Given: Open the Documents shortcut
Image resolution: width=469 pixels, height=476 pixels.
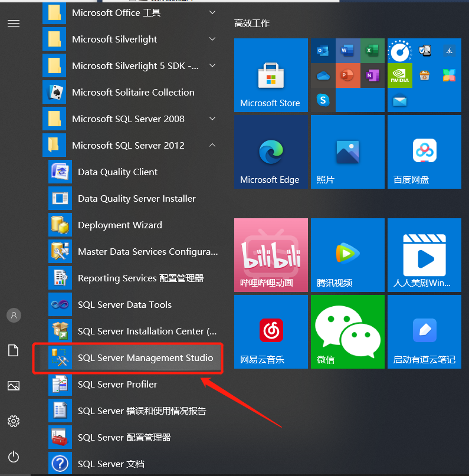Looking at the screenshot, I should tap(14, 350).
